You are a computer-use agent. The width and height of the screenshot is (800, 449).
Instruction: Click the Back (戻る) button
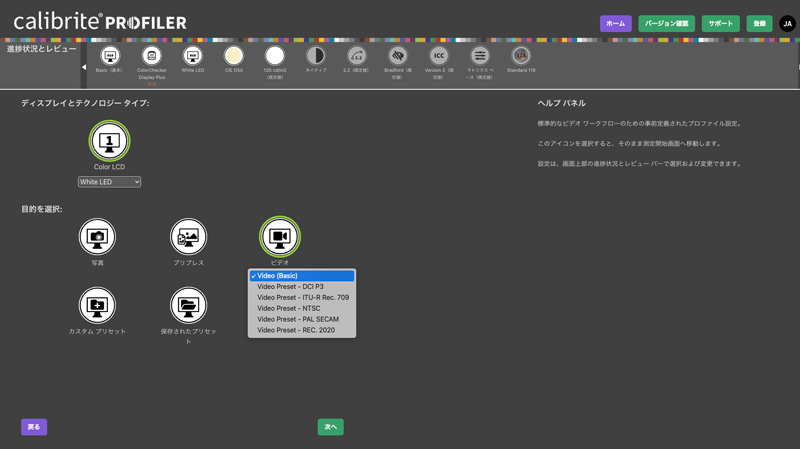pyautogui.click(x=34, y=427)
